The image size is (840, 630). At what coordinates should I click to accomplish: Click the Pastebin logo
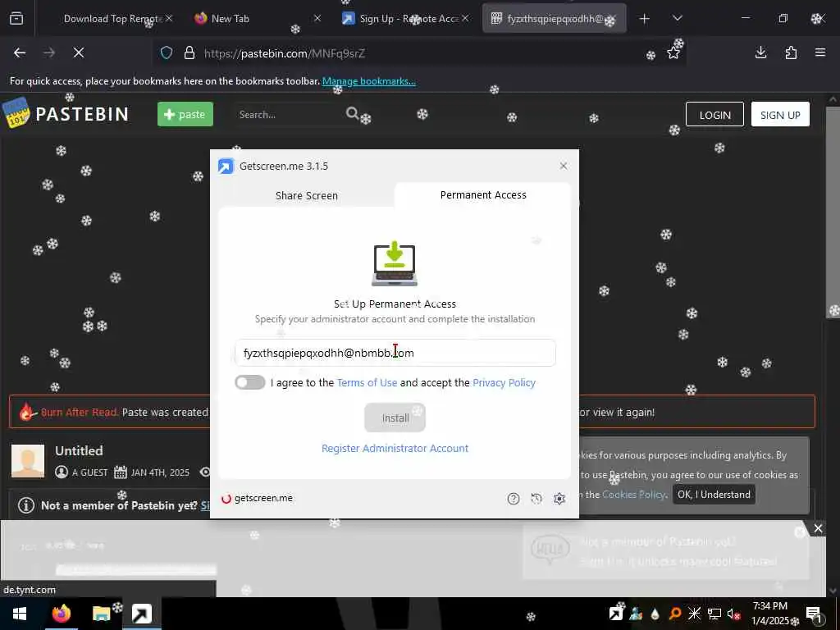[66, 113]
